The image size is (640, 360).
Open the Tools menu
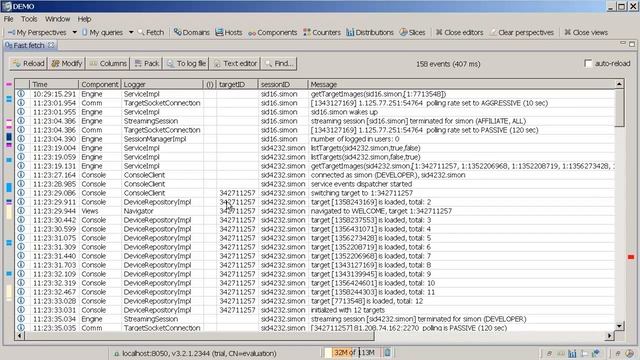point(29,19)
